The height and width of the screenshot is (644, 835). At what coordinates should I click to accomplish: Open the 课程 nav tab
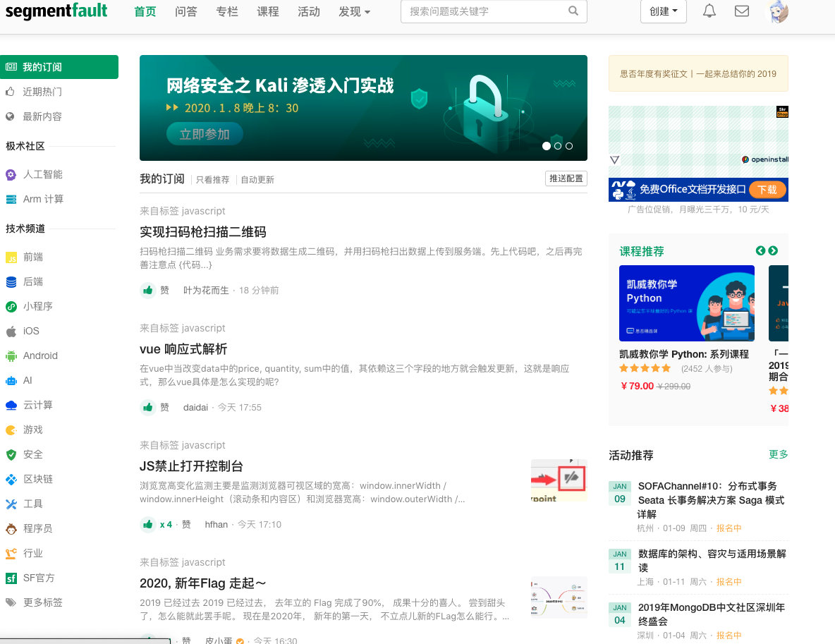point(268,11)
